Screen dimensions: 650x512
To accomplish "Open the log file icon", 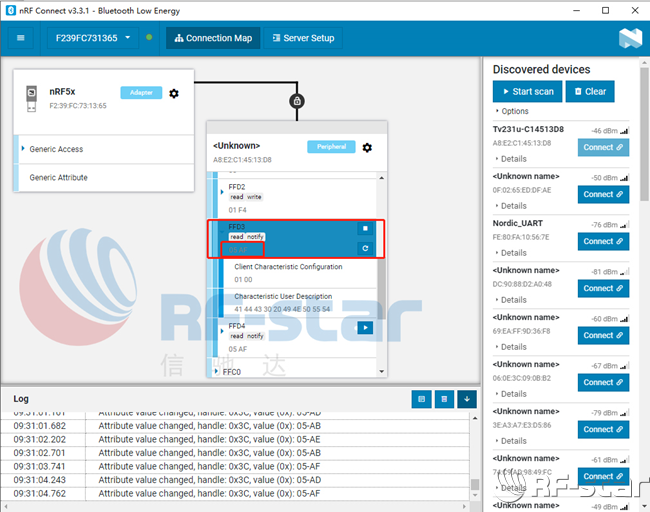I will (422, 399).
